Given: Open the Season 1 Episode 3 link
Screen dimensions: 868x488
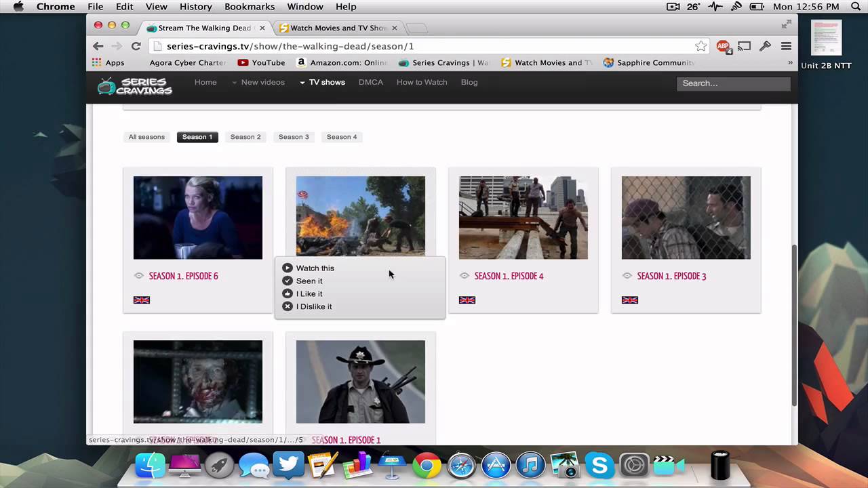Looking at the screenshot, I should (671, 276).
